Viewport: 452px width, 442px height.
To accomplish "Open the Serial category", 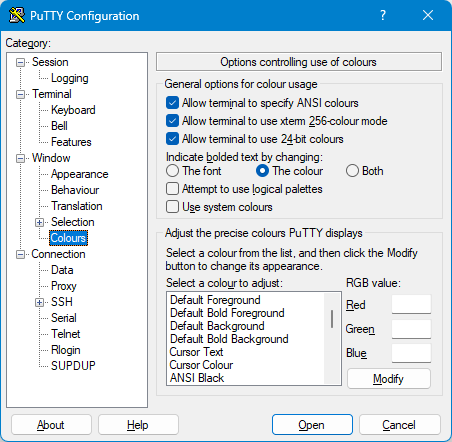I will click(64, 318).
